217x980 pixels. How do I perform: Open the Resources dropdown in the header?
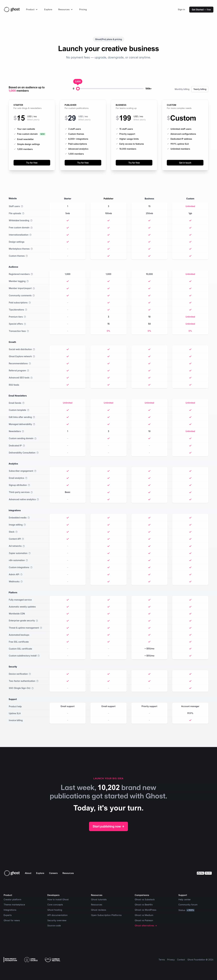coord(65,9)
